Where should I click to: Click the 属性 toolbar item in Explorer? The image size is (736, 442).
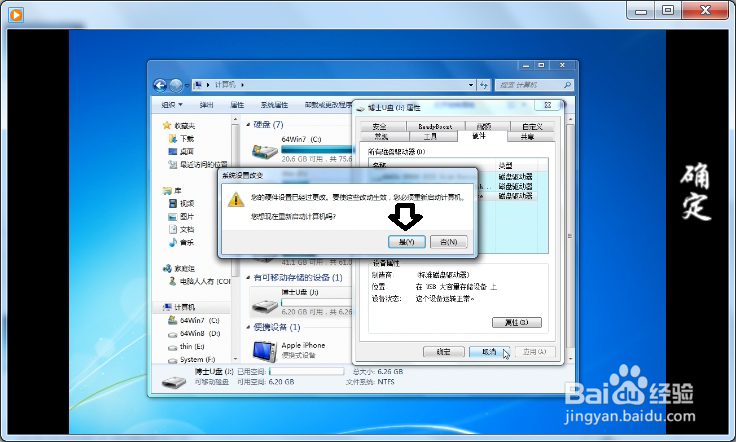(237, 105)
